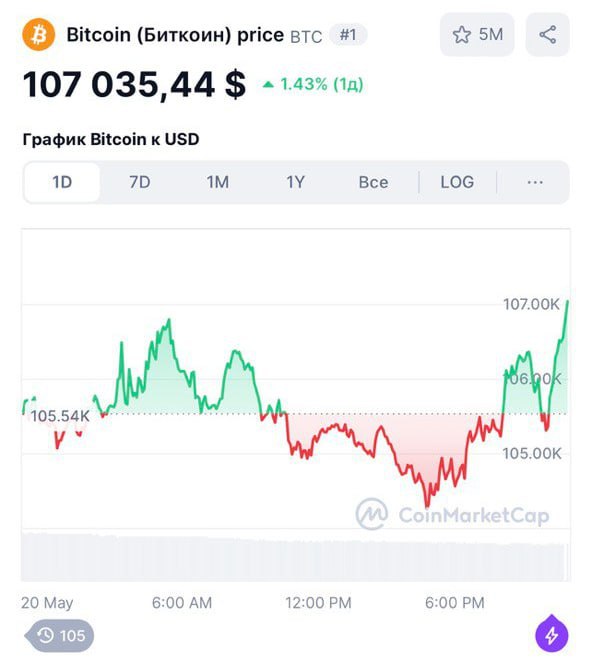This screenshot has width=592, height=667.
Task: Click the 105.54K opening price label
Action: [60, 416]
